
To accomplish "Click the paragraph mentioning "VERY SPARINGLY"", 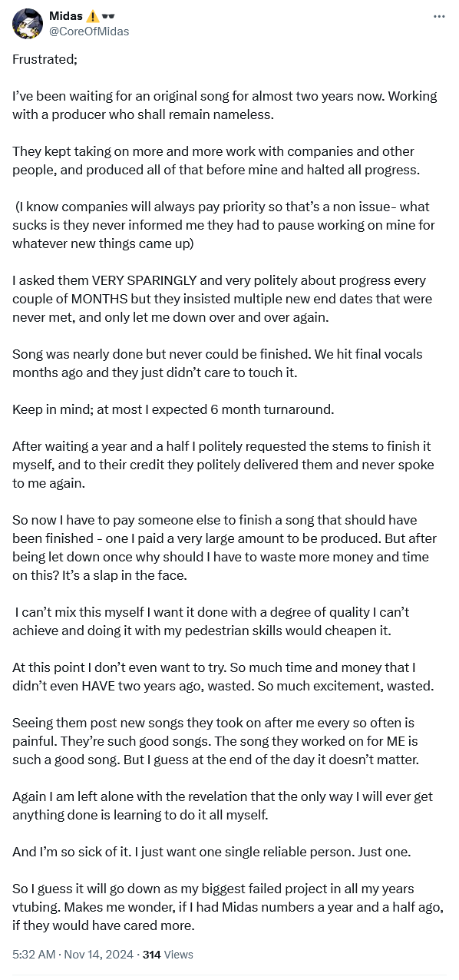I will 223,299.
